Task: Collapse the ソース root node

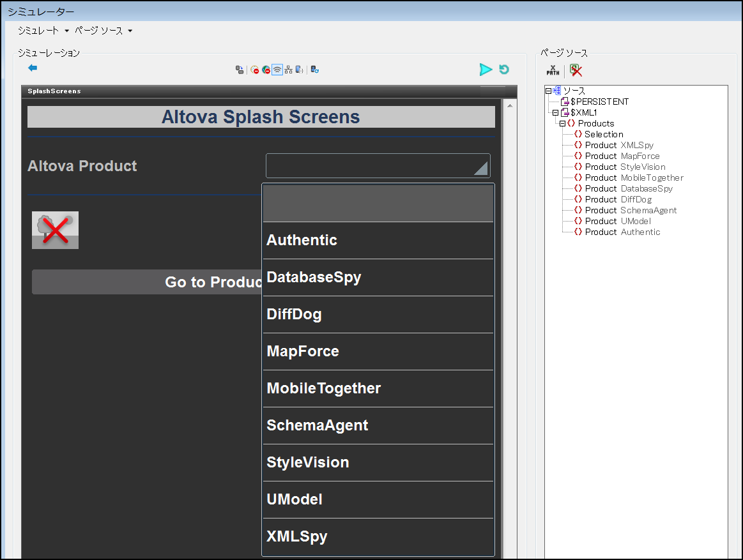Action: [548, 91]
